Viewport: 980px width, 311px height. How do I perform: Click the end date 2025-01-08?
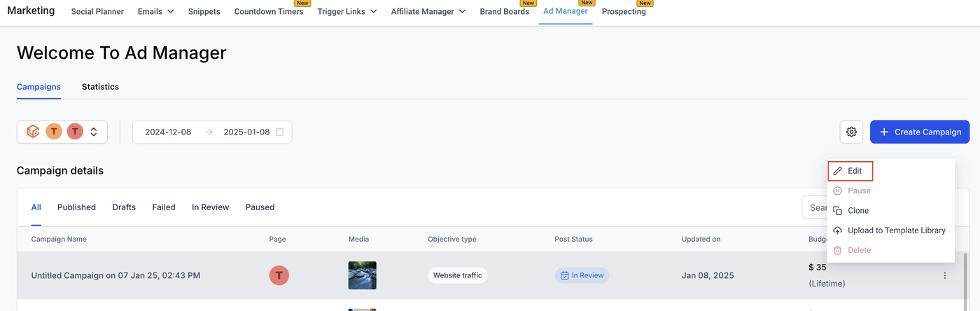click(246, 132)
